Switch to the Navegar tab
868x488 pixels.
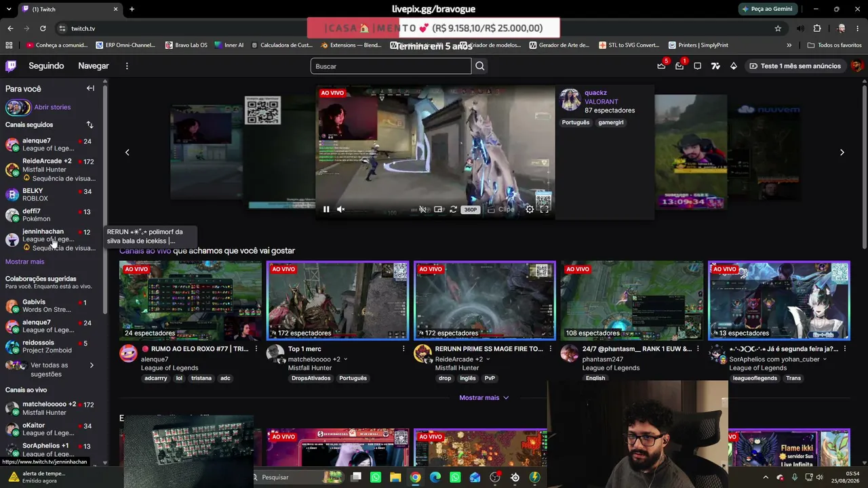[x=94, y=66]
